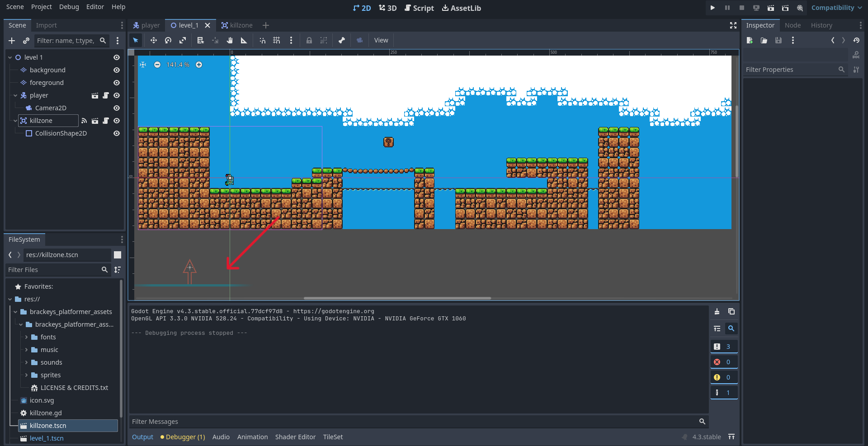Image resolution: width=868 pixels, height=446 pixels.
Task: Switch to the killzone scene tab
Action: pos(237,25)
